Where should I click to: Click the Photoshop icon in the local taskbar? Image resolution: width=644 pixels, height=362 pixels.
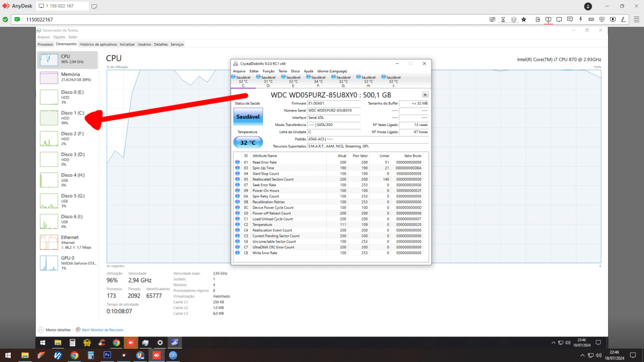click(107, 355)
